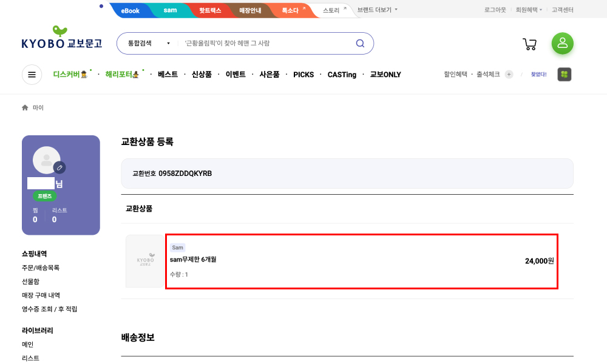
Task: Expand the 통합검색 search scope dropdown
Action: pos(149,43)
